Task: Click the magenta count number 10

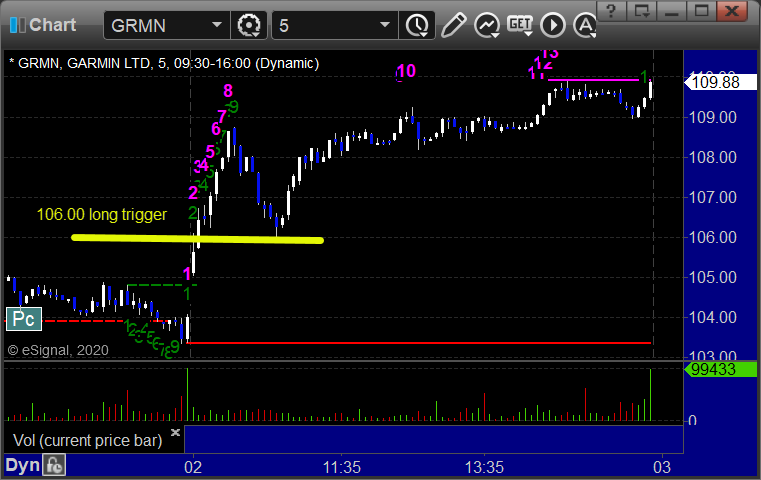Action: pyautogui.click(x=406, y=71)
